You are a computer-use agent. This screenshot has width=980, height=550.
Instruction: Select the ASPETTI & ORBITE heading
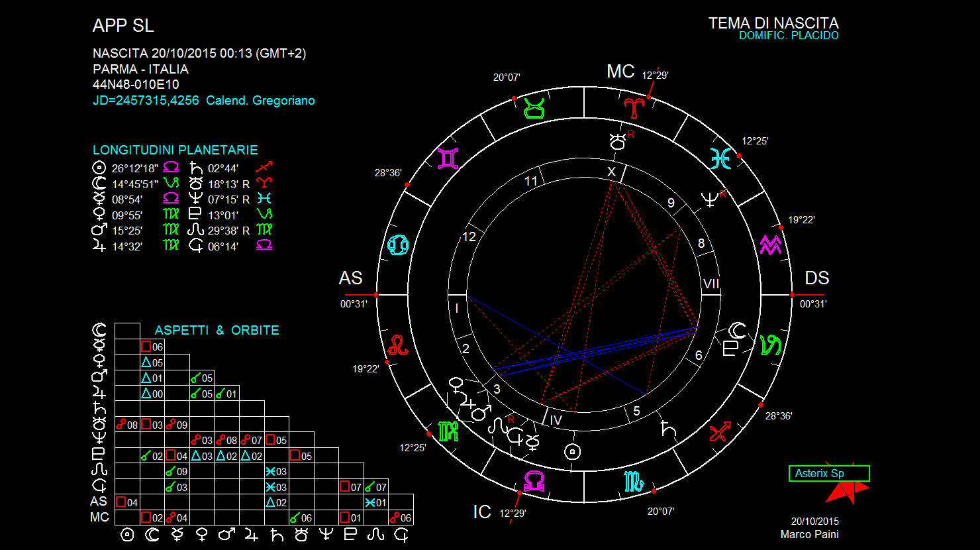coord(217,330)
